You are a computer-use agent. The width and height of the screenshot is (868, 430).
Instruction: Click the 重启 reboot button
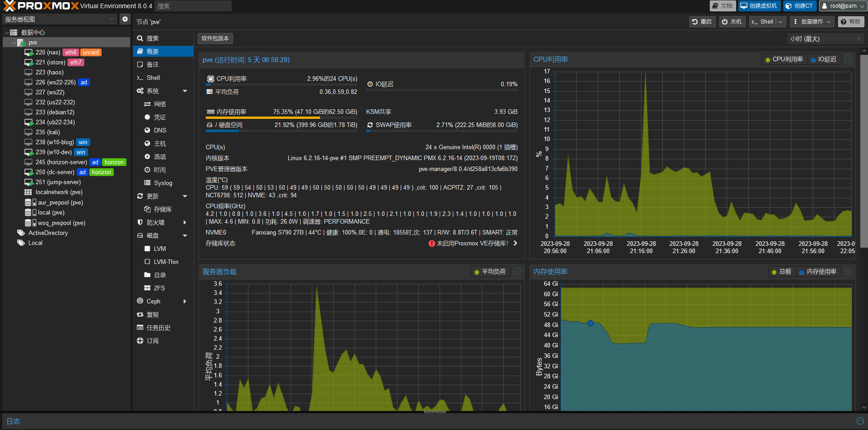click(x=702, y=22)
